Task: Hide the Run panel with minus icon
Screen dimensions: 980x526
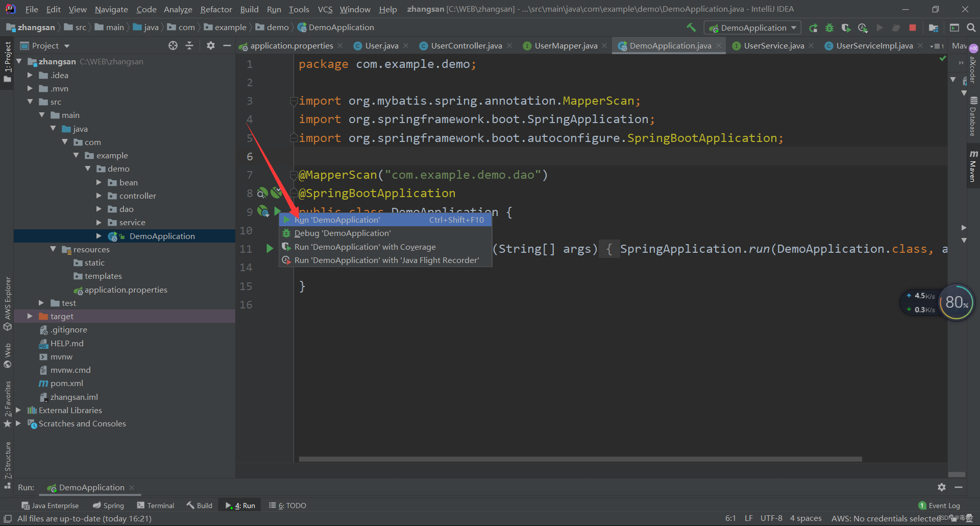Action: coord(959,487)
